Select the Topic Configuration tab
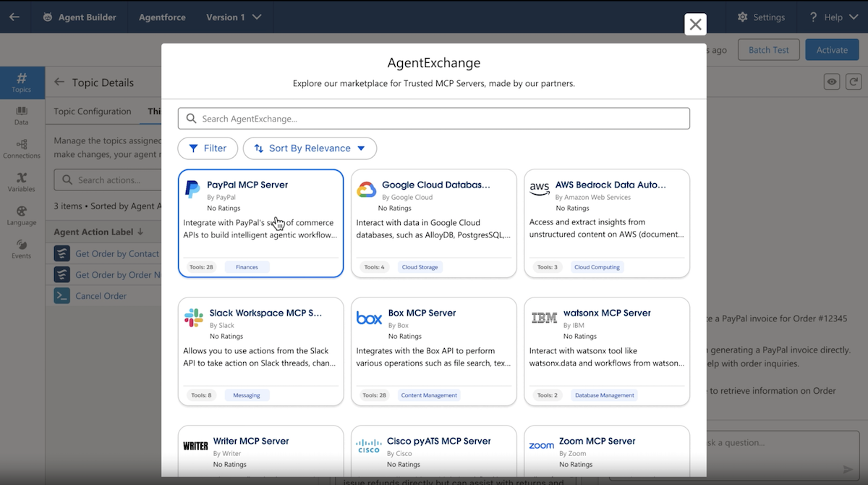 point(93,111)
